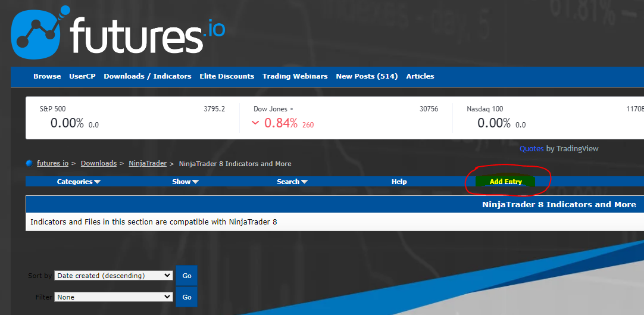Open the Help link
The height and width of the screenshot is (315, 644).
point(399,182)
